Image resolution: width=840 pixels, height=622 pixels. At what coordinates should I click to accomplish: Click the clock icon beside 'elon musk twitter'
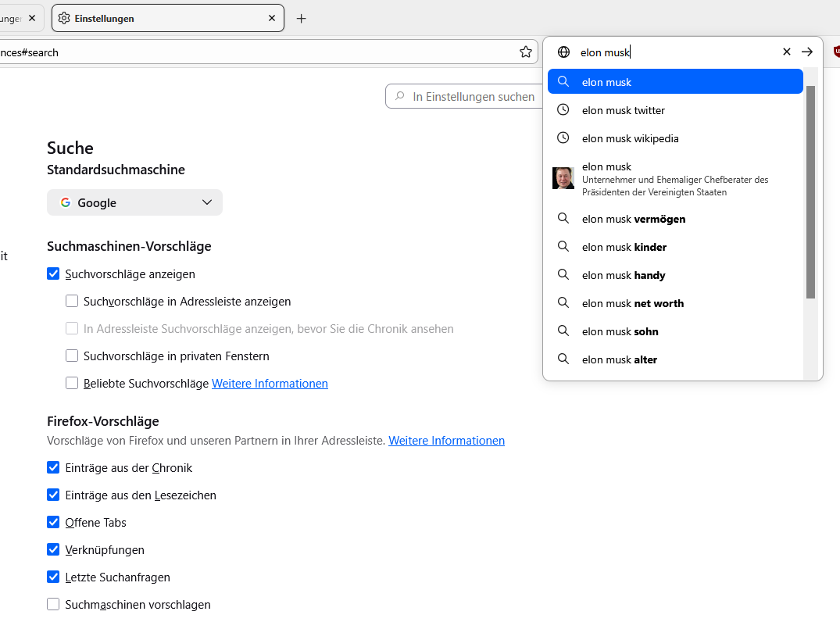pos(563,110)
